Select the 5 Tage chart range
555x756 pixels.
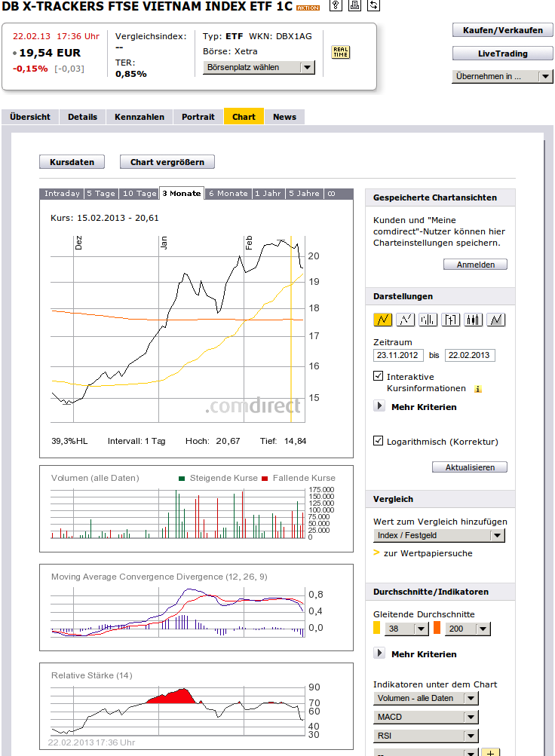point(101,194)
